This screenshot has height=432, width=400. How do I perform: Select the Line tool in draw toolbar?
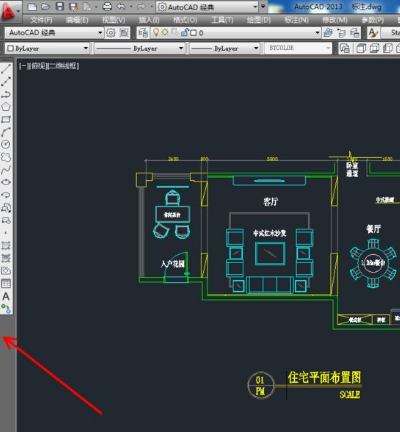6,69
